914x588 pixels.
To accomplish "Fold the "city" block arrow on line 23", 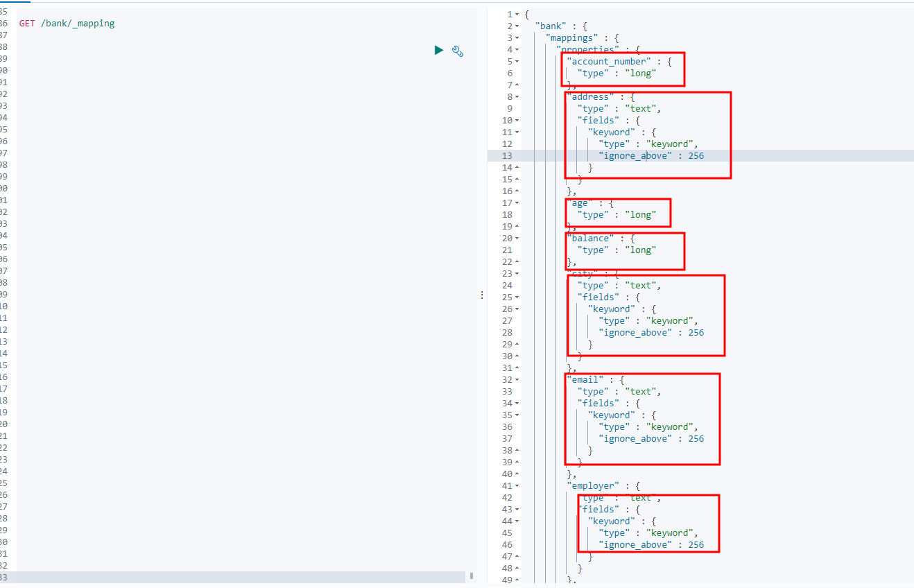I will [x=517, y=274].
